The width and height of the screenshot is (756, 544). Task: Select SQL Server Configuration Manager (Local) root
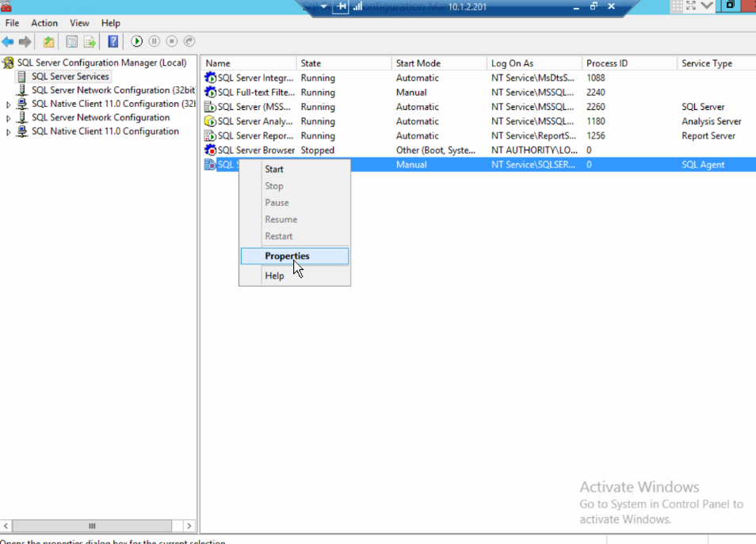tap(101, 63)
